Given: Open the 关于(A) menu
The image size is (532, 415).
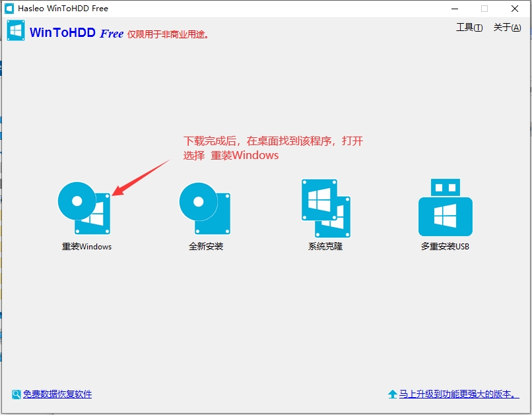Looking at the screenshot, I should click(507, 28).
